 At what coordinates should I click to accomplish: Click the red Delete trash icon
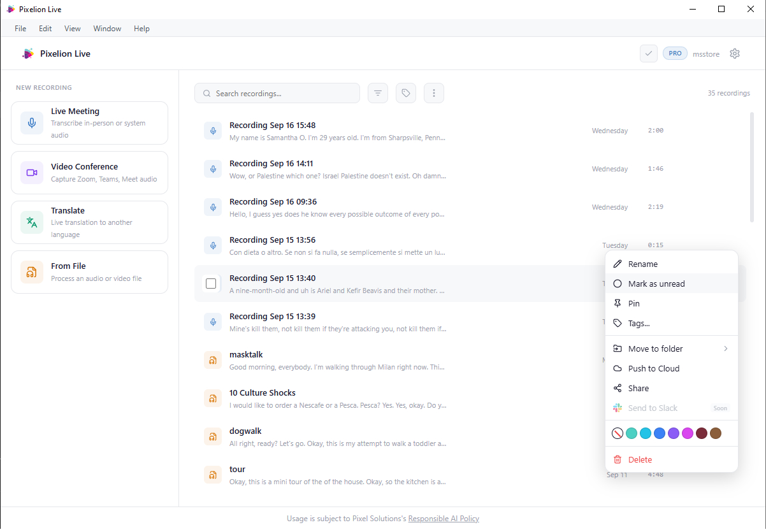(617, 459)
